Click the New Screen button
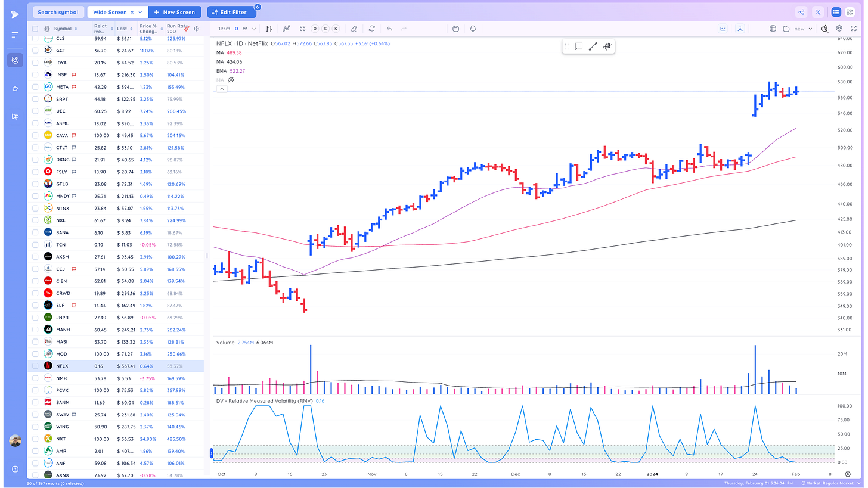This screenshot has height=488, width=868. (175, 12)
